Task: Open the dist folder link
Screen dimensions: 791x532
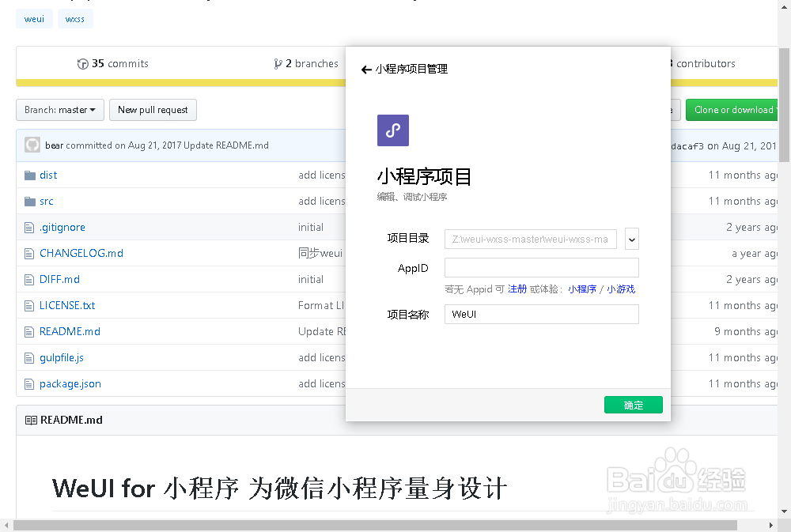Action: [48, 175]
